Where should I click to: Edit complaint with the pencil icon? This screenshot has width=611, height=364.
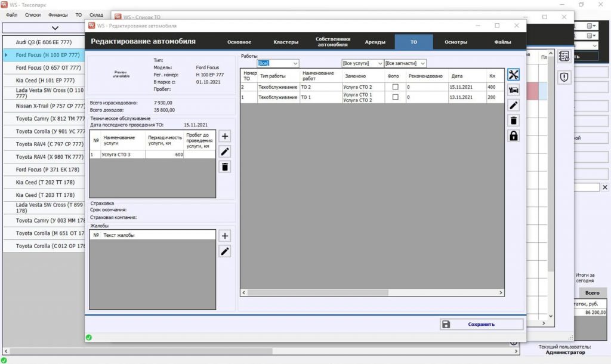(225, 251)
